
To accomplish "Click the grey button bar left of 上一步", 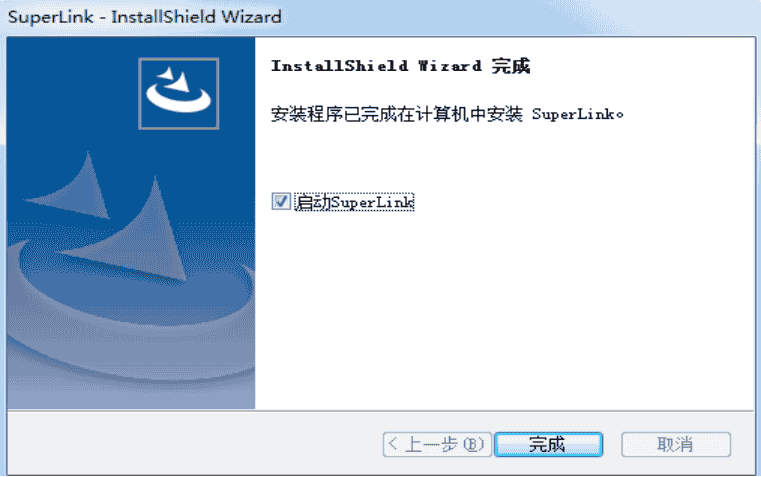I will (x=194, y=444).
